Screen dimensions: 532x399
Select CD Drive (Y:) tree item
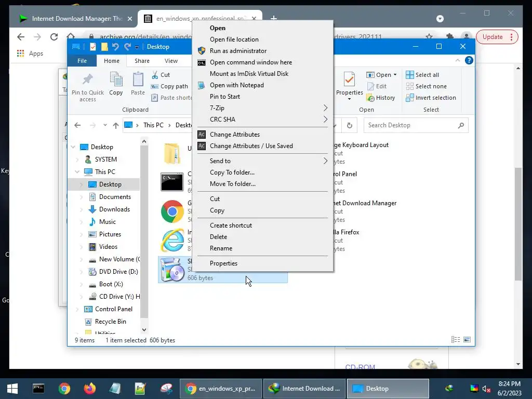pos(114,297)
